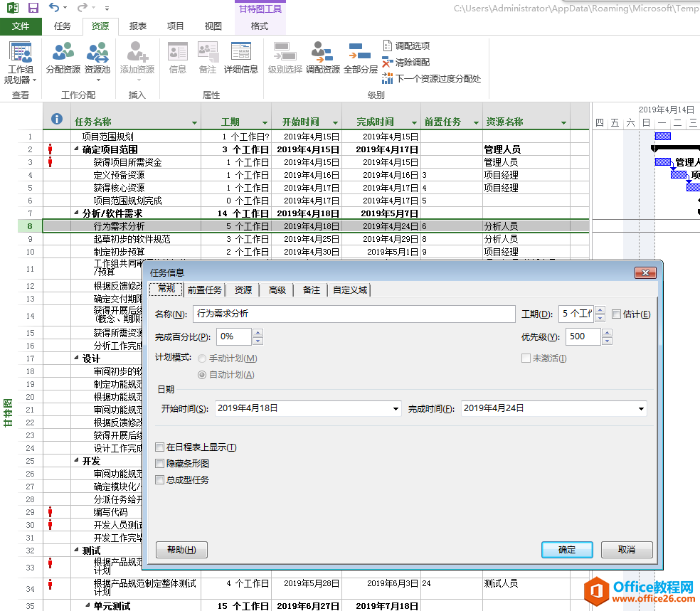
Task: Click the 取消 button
Action: [x=626, y=550]
